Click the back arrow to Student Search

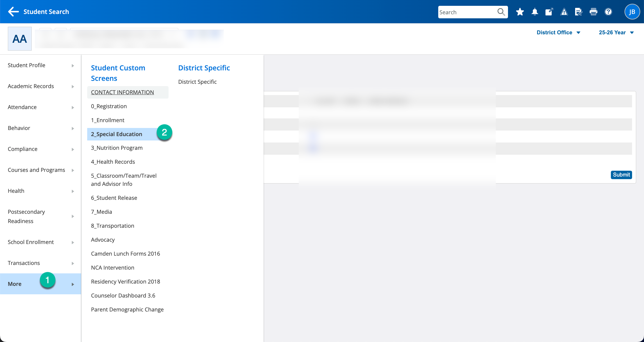point(13,12)
